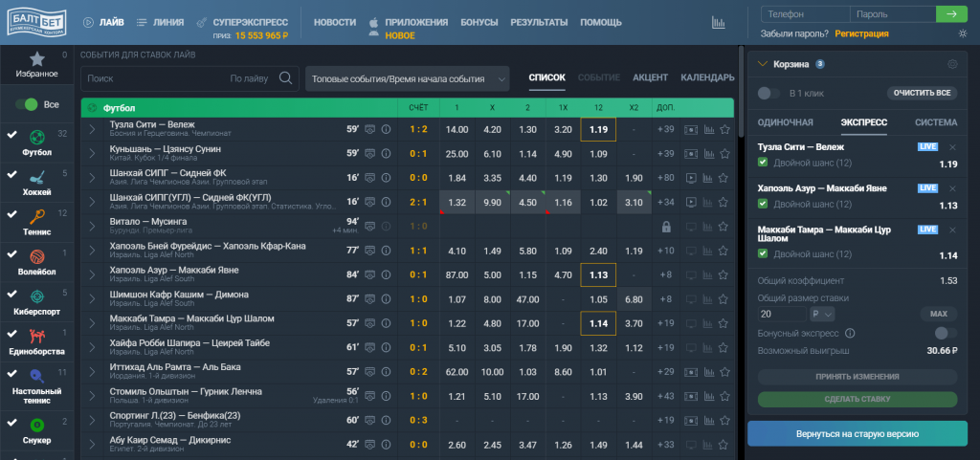Add Тузла Сити — Вележ to favorites

[x=725, y=129]
